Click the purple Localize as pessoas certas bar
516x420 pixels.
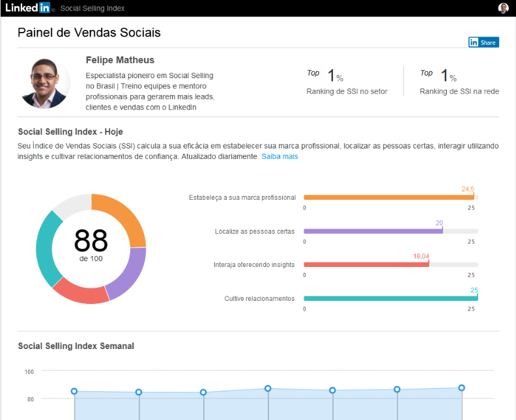pyautogui.click(x=373, y=231)
